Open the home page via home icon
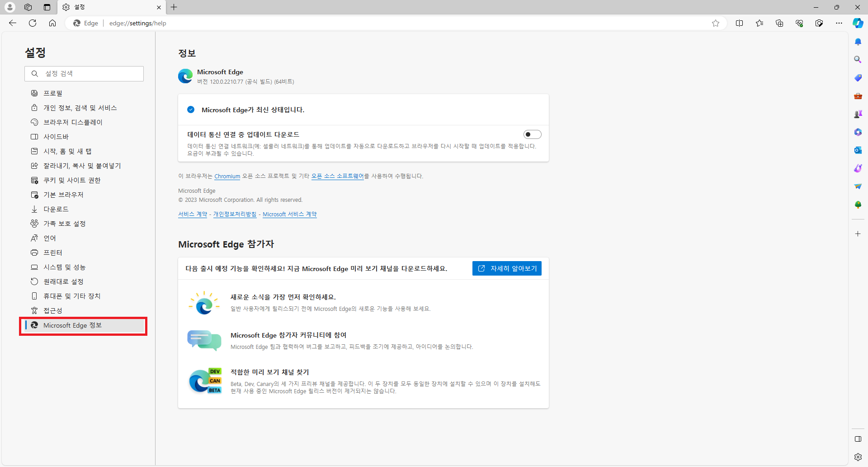Screen dimensions: 868x467 [52, 23]
